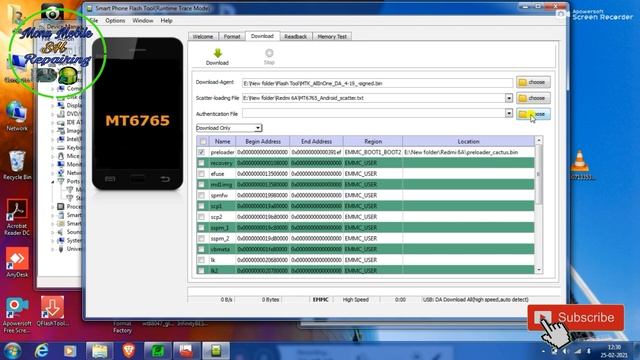Switch to the Readback tab

[x=296, y=36]
